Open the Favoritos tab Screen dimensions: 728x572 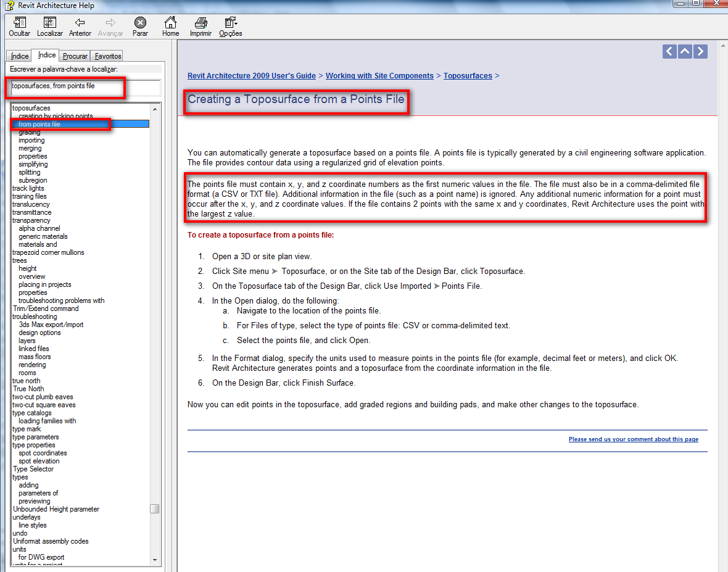[x=108, y=56]
